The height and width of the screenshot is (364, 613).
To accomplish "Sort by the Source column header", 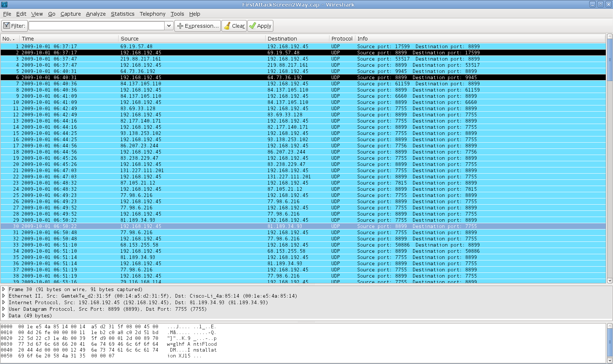I will 192,39.
